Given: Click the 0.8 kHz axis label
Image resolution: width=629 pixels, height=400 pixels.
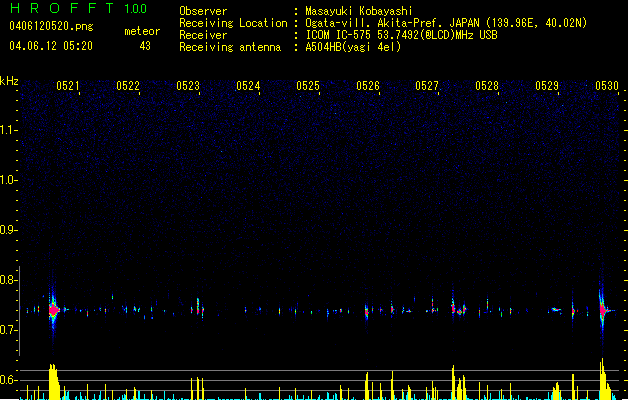Looking at the screenshot, I should (9, 280).
